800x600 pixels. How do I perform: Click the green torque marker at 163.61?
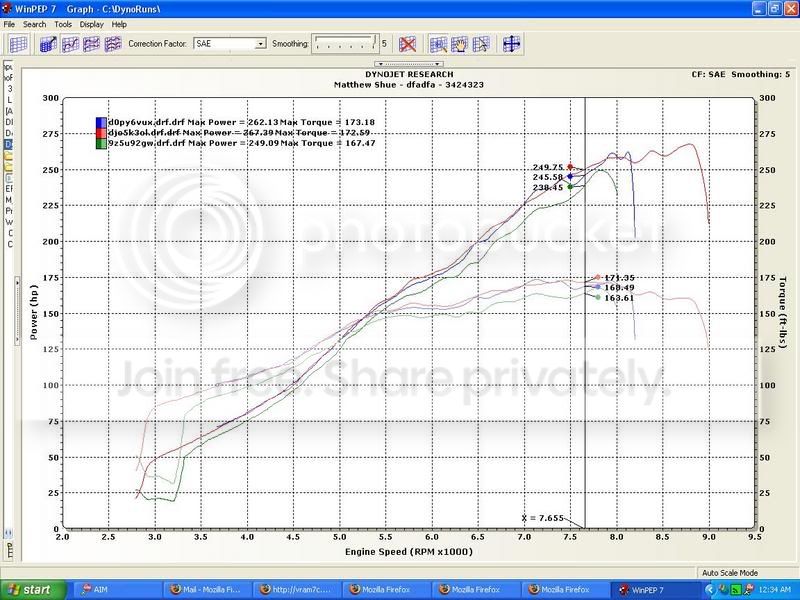tap(598, 297)
